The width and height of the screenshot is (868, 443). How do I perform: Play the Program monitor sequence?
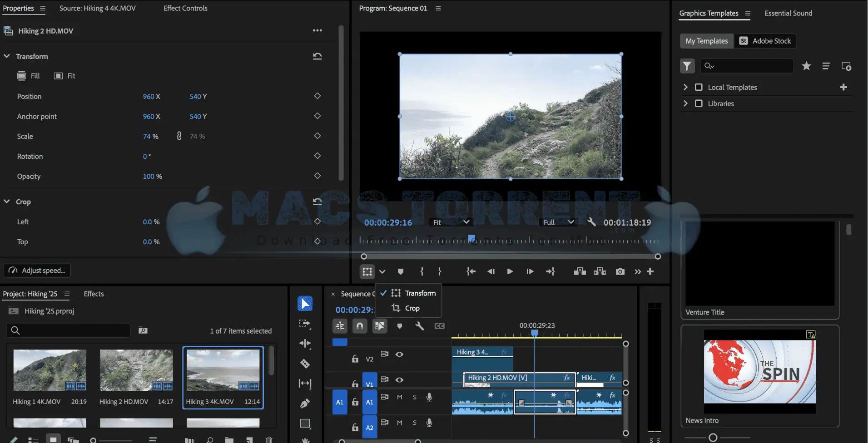[x=510, y=271]
